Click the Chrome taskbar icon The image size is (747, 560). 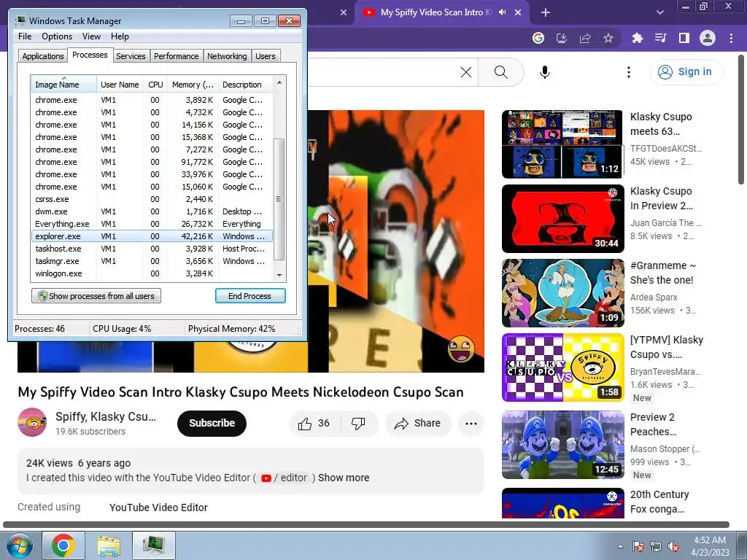click(x=63, y=545)
